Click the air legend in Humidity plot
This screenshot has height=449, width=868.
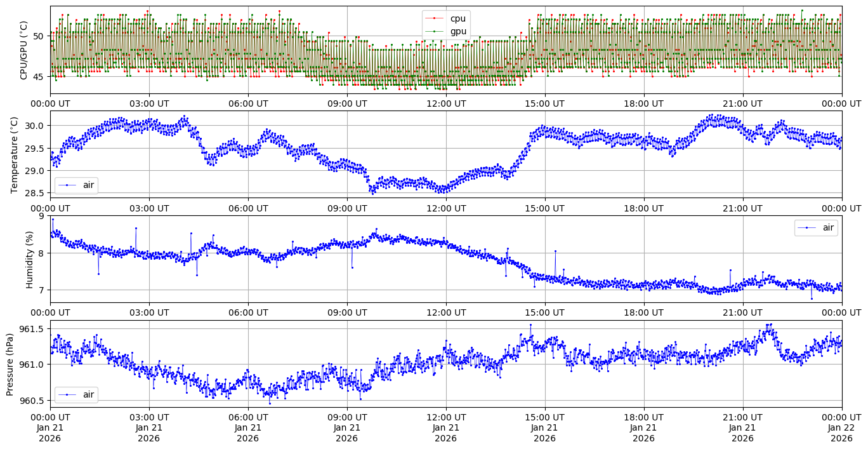tap(816, 227)
